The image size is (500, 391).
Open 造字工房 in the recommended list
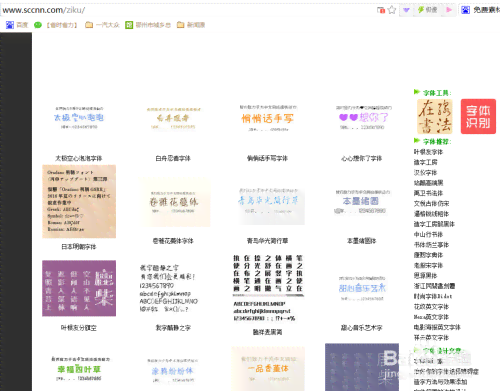[x=425, y=162]
